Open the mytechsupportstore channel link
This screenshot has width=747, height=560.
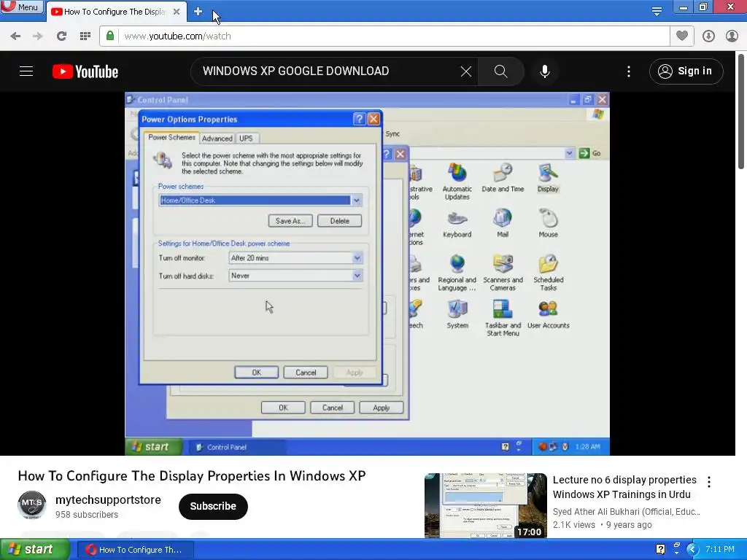click(x=108, y=499)
